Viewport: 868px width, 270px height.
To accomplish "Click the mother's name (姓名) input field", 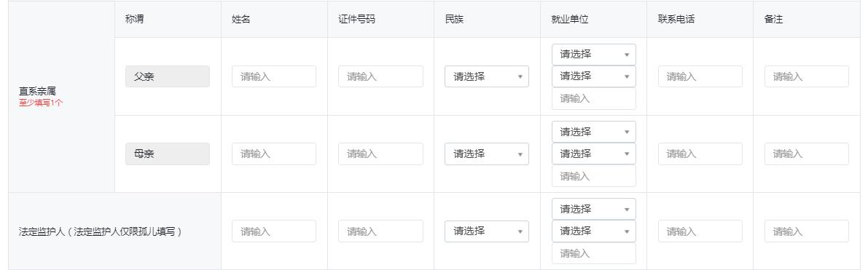I will tap(274, 154).
